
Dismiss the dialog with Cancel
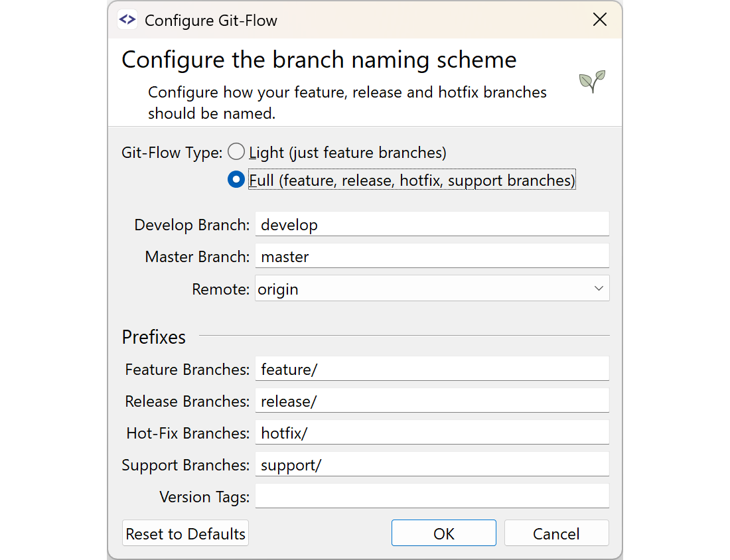(x=556, y=532)
